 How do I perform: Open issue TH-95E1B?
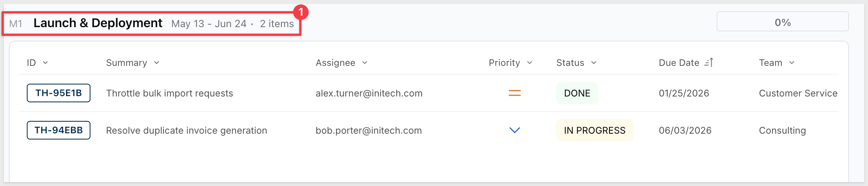[59, 93]
